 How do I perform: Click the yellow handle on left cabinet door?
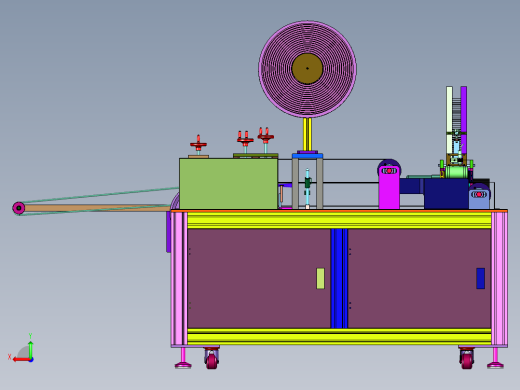tap(320, 278)
